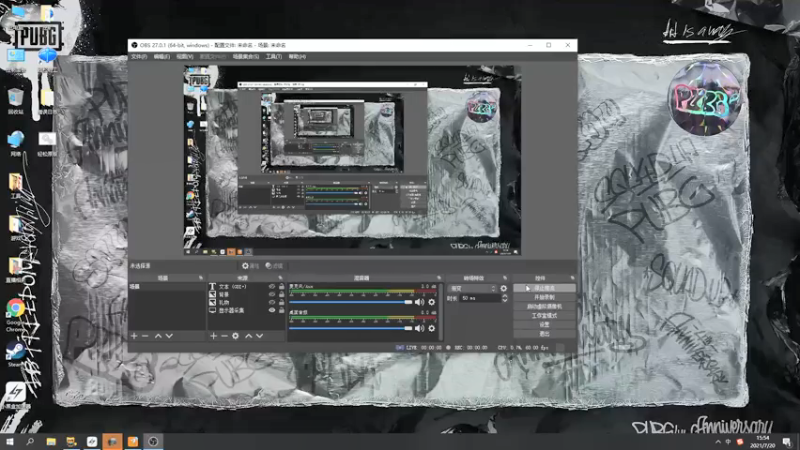Click the settings button in controls

(x=544, y=324)
